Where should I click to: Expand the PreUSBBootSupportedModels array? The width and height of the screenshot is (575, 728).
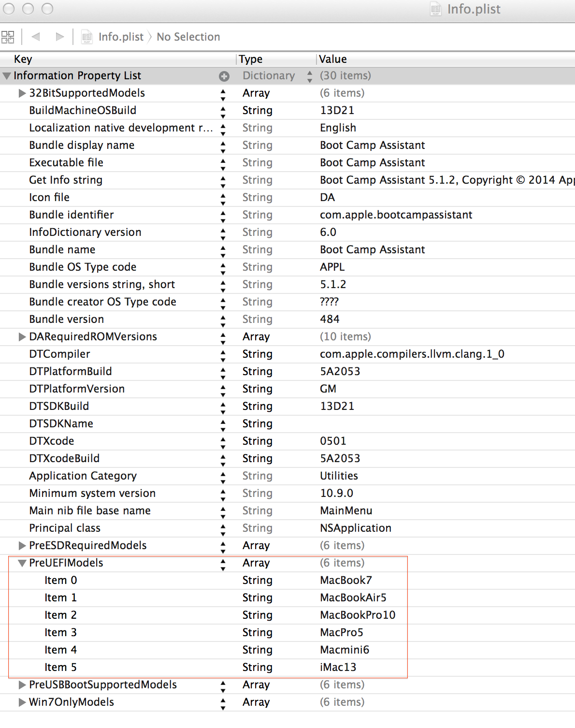(22, 685)
